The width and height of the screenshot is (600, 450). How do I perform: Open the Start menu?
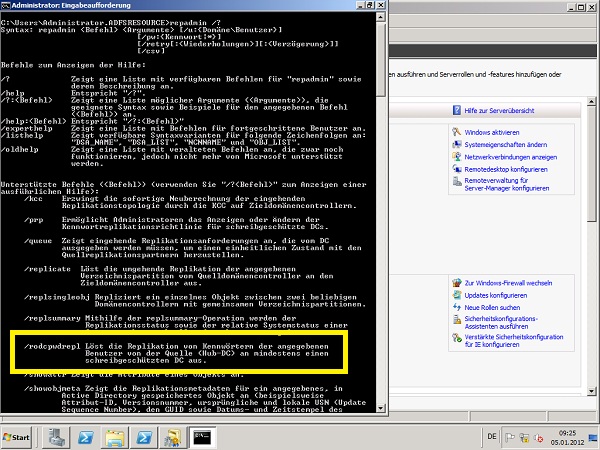16,437
